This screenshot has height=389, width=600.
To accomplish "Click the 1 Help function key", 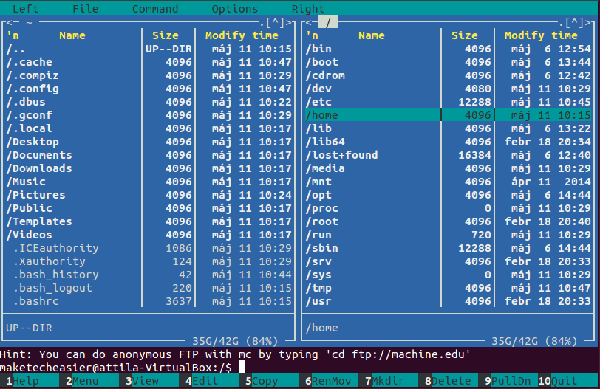I will 29,381.
